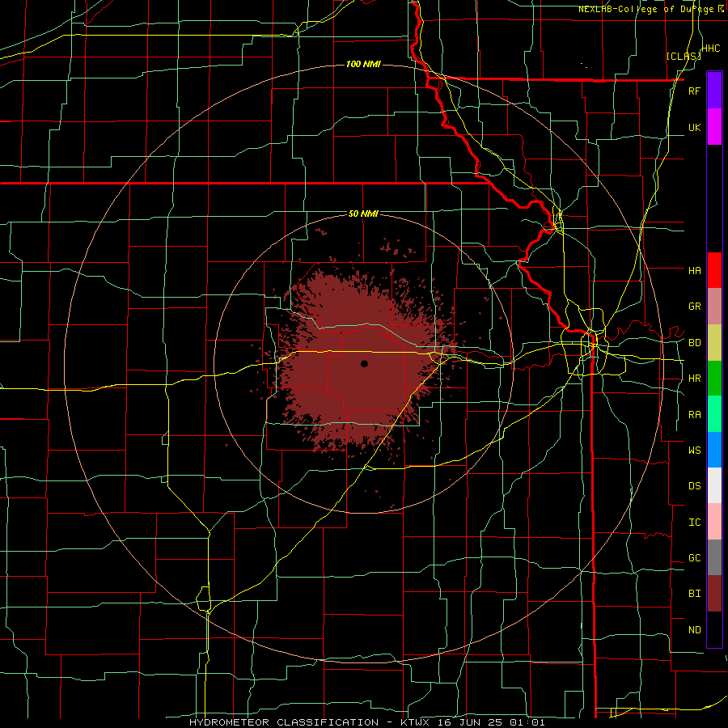Click the "50 NMI" range ring label
The image size is (728, 728).
point(363,214)
